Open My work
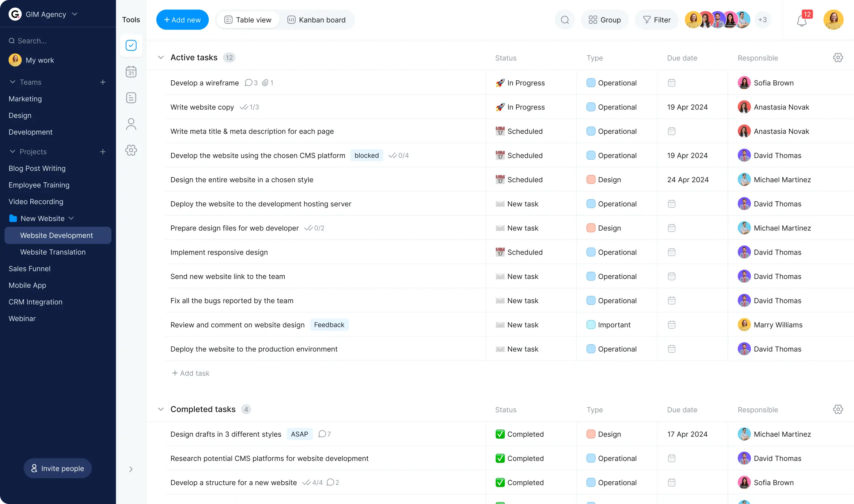854x504 pixels. (x=31, y=60)
